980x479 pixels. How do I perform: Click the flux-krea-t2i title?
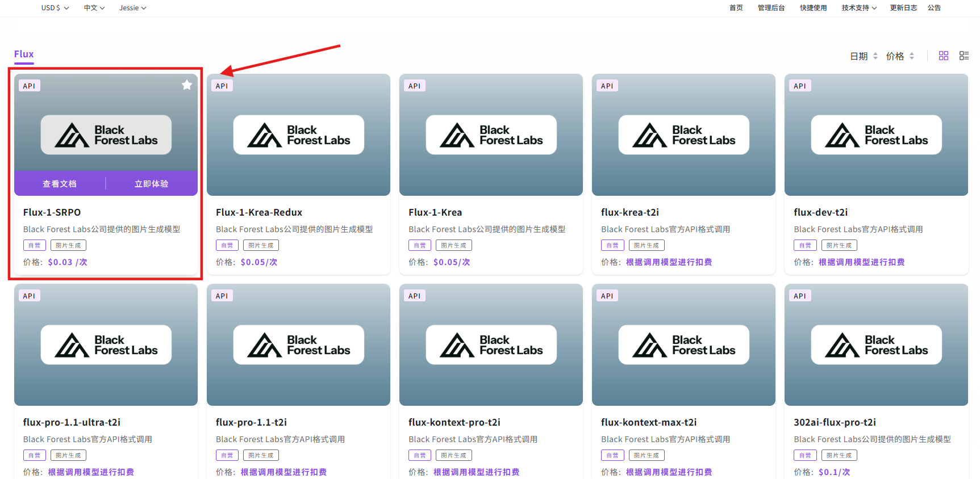(630, 212)
